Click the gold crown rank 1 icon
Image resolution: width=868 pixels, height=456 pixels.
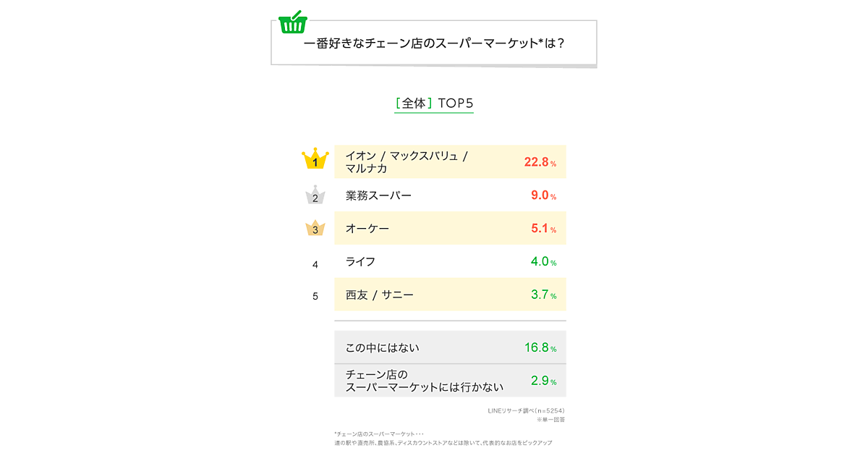click(315, 160)
